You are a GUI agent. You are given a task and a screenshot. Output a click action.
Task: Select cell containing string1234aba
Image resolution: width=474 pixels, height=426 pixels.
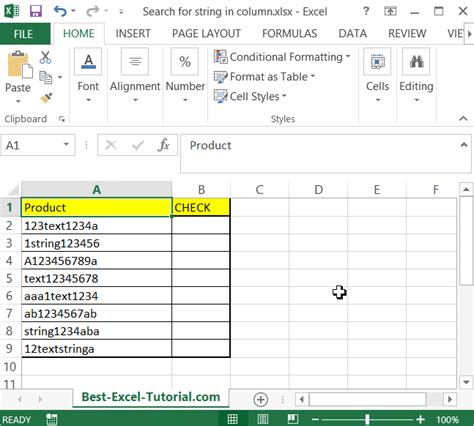(x=97, y=331)
